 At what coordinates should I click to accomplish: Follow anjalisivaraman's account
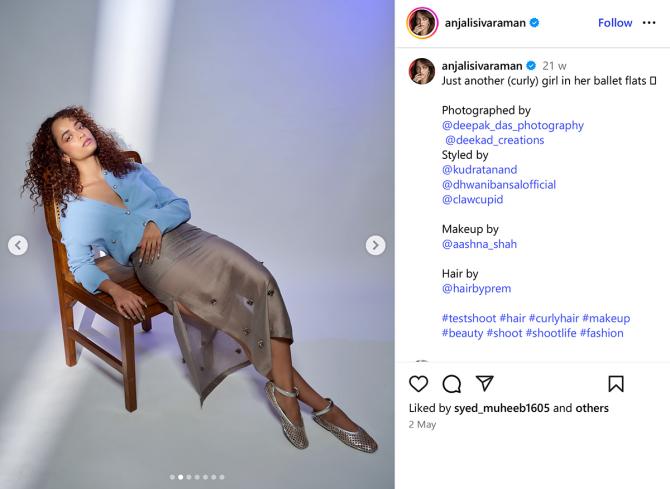click(x=615, y=23)
